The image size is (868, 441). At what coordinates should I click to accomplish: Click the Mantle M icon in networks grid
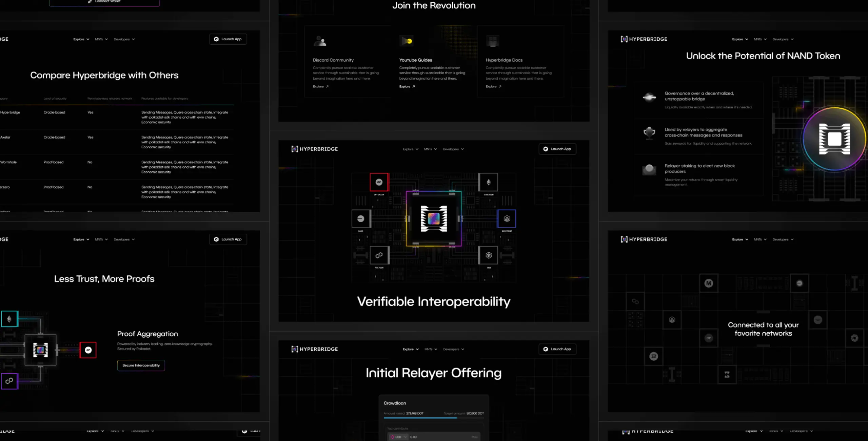(x=709, y=283)
